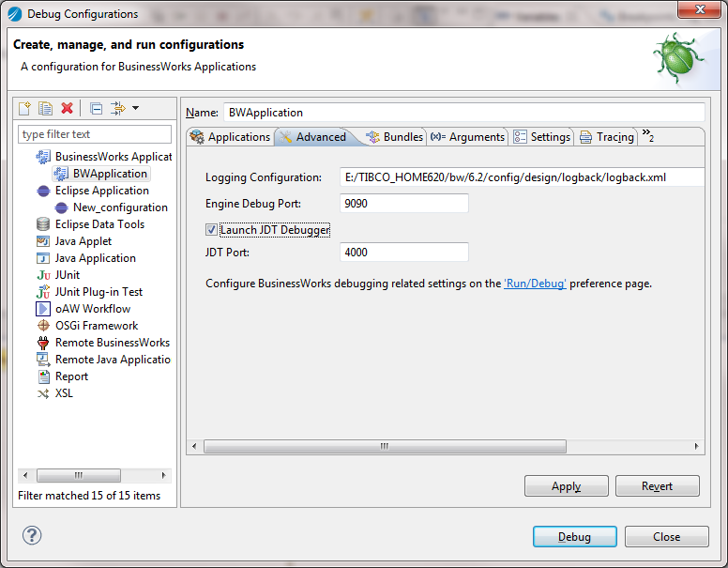Switch to the Arguments tab

(x=467, y=137)
